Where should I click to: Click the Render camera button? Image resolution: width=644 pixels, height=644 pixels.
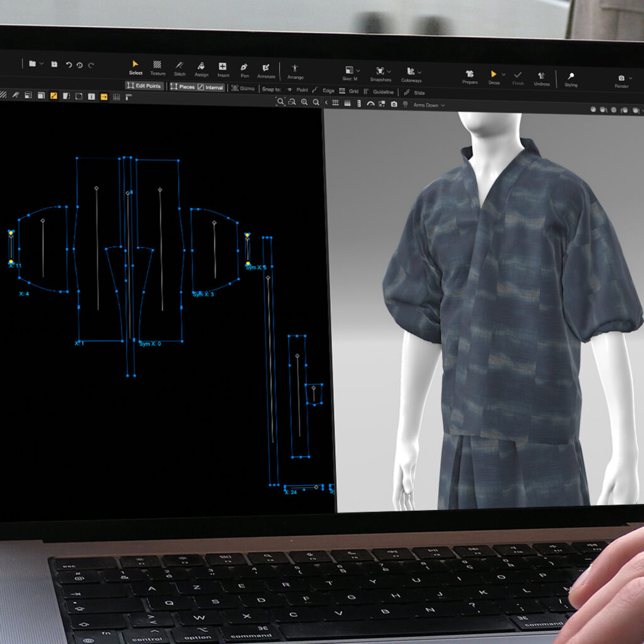621,81
